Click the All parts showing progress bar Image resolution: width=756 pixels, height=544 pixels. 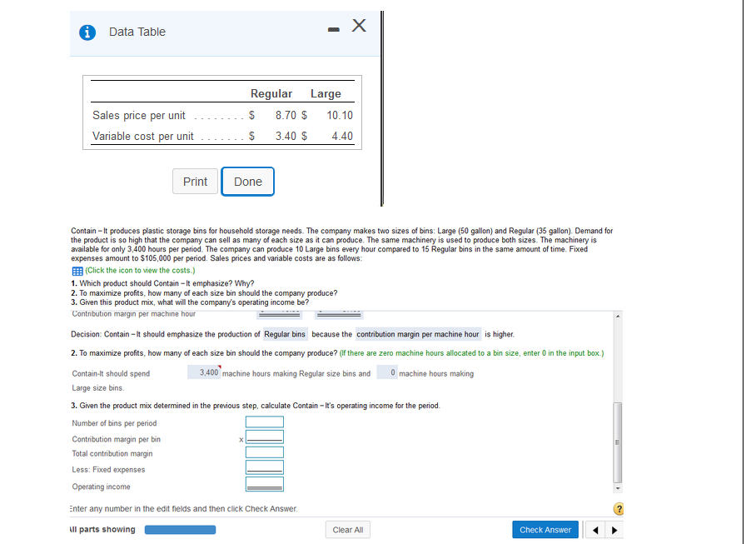(x=180, y=529)
